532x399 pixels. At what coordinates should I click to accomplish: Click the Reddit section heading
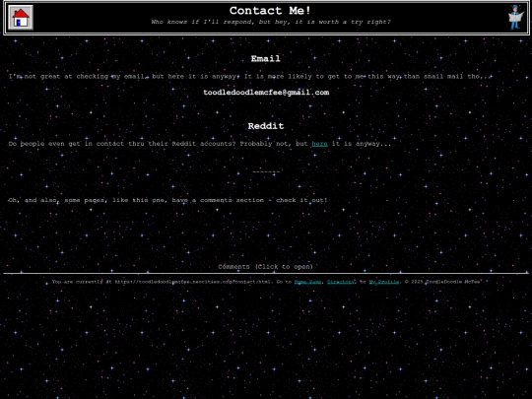[x=266, y=126]
